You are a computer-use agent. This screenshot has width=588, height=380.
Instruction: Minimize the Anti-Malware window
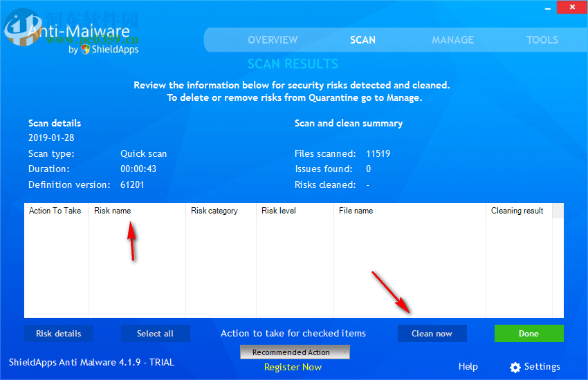[x=547, y=8]
